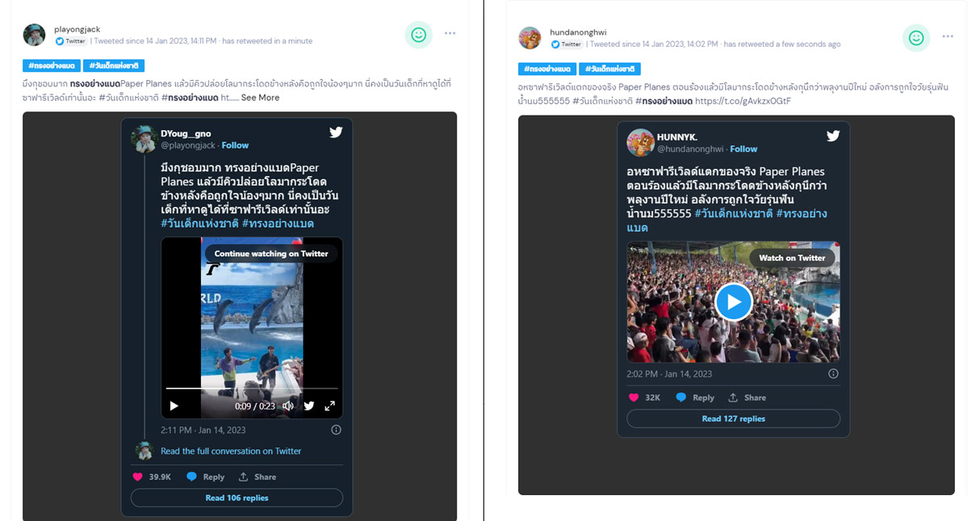Screen dimensions: 980x521
Task: Click the green smiley sentiment icon on playongjack post
Action: (x=418, y=35)
